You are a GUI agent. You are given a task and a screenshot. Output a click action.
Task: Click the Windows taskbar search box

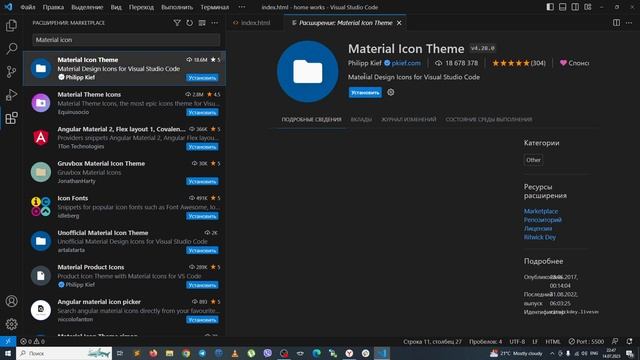64,353
